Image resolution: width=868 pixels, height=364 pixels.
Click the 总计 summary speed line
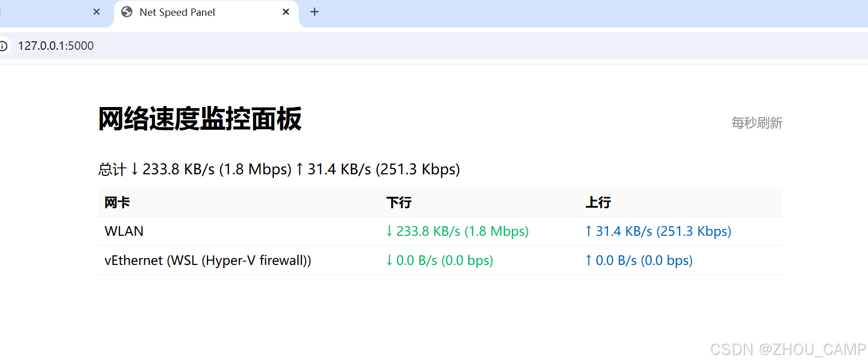click(x=279, y=169)
